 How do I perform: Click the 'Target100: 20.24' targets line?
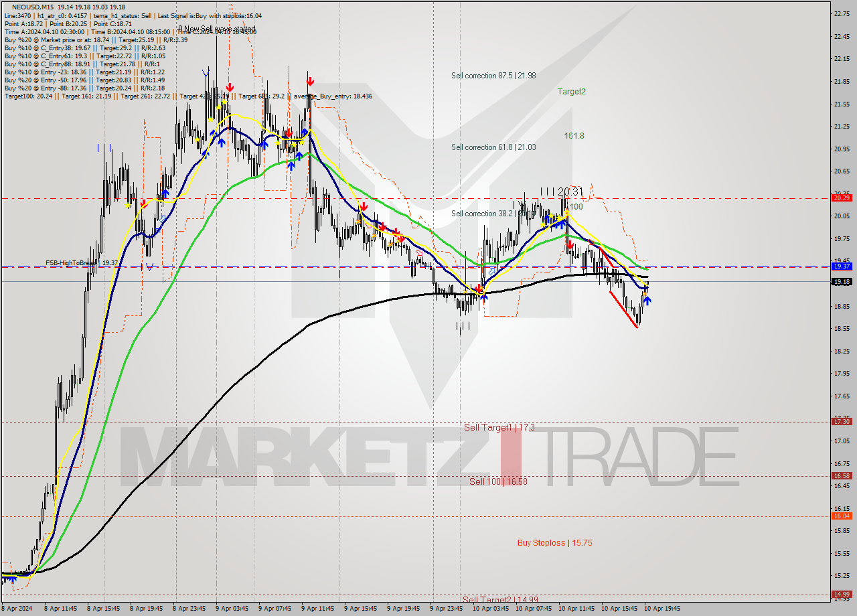[187, 96]
